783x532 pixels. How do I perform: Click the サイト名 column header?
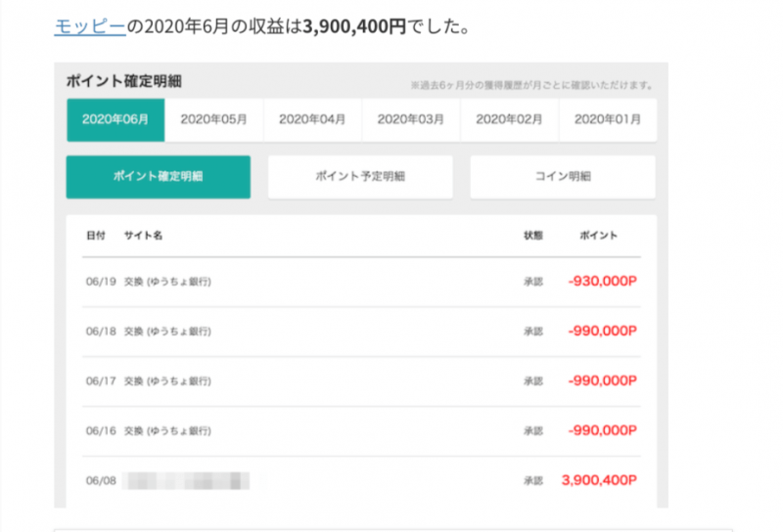(143, 236)
